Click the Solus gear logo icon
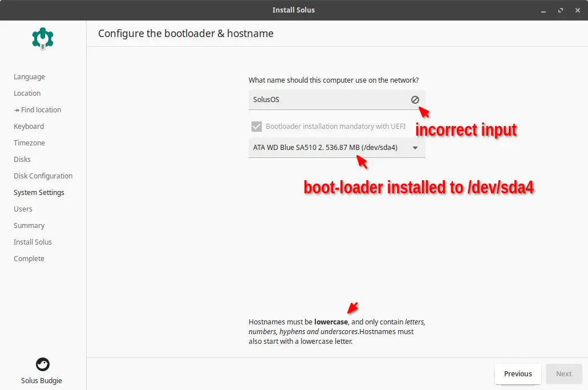 pyautogui.click(x=43, y=39)
